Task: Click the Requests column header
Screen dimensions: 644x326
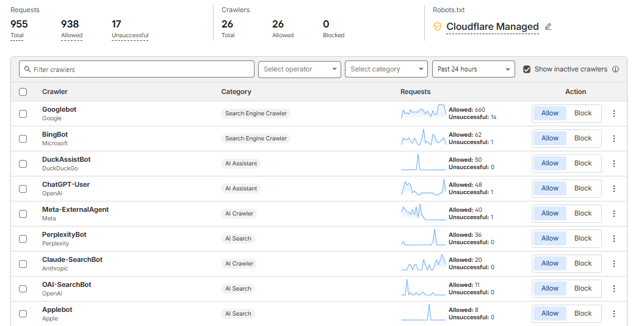Action: [415, 92]
